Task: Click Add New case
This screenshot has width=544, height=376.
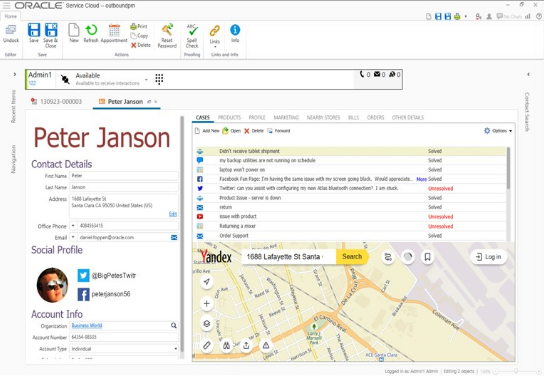Action: click(x=207, y=131)
